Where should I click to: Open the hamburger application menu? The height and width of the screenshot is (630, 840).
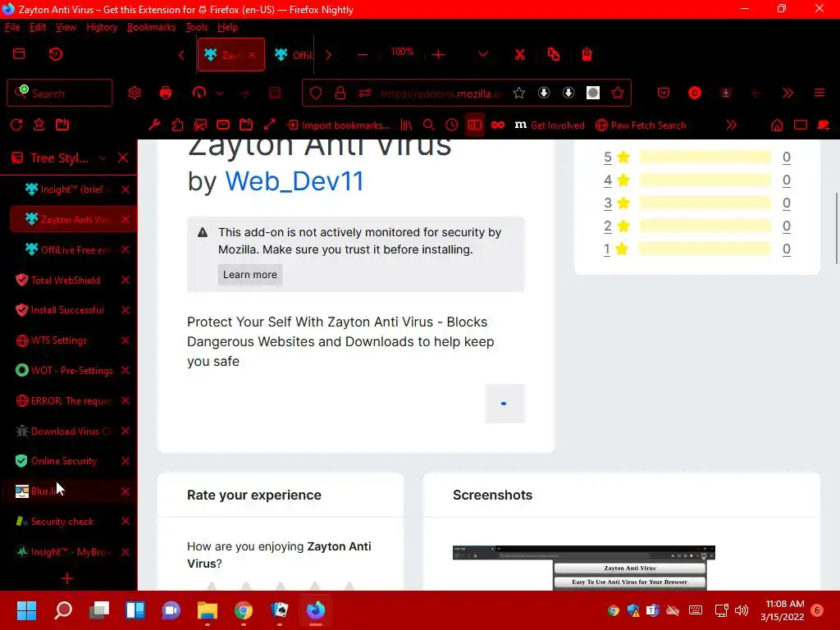(x=819, y=94)
